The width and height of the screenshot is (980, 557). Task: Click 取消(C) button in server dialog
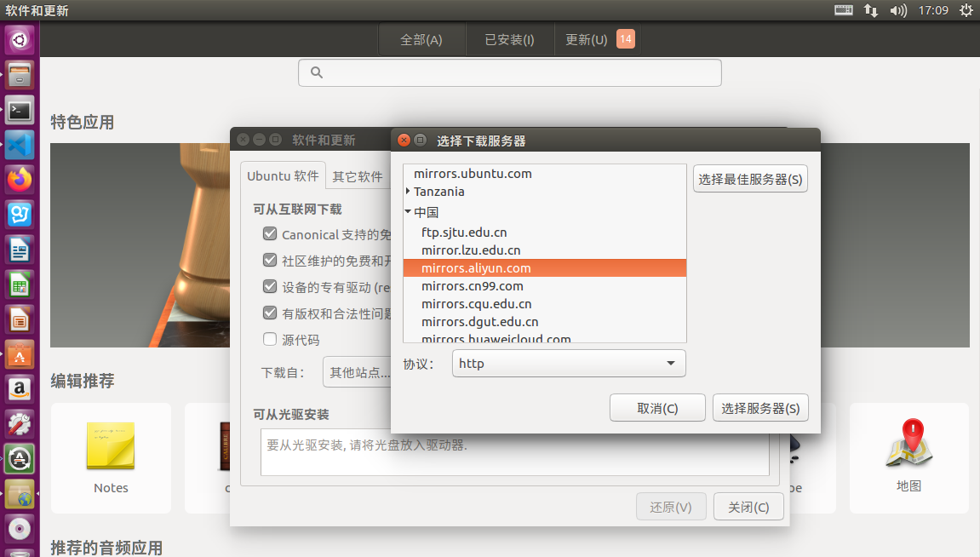click(657, 408)
